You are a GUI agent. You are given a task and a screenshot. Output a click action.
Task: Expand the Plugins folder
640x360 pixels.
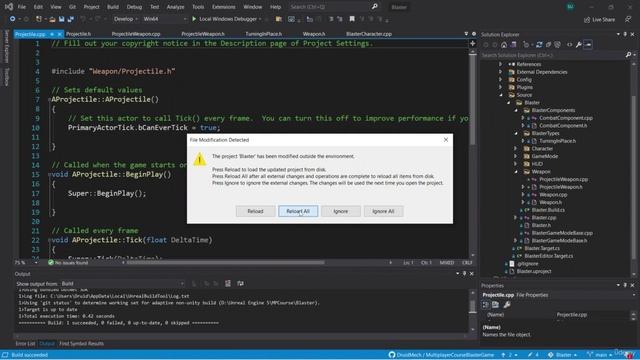tap(500, 87)
